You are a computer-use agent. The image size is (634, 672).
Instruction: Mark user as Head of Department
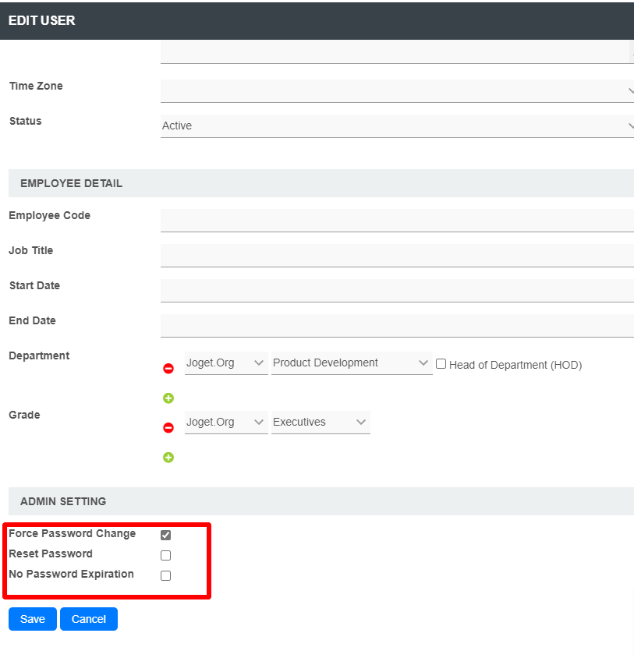[441, 364]
